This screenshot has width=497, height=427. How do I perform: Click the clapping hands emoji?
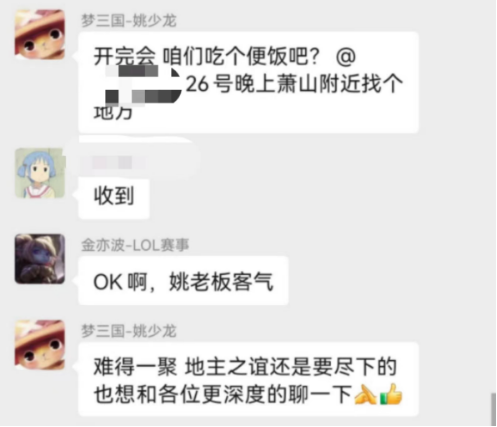(365, 395)
